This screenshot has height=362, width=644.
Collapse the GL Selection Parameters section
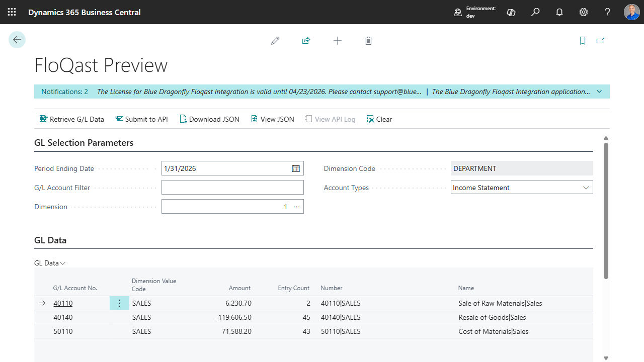[x=84, y=143]
